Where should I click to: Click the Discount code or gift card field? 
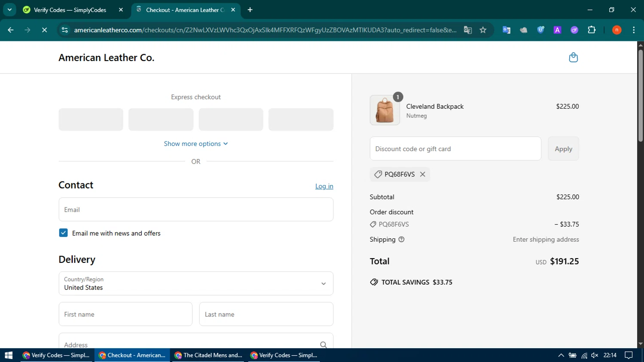tap(456, 149)
